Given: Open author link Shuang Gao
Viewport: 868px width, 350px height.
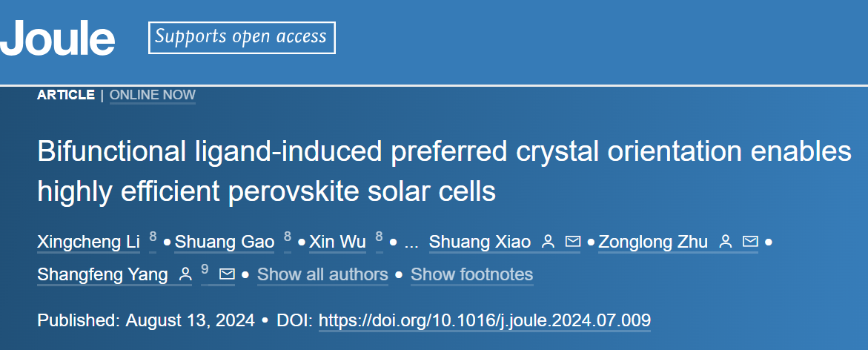Looking at the screenshot, I should (224, 242).
